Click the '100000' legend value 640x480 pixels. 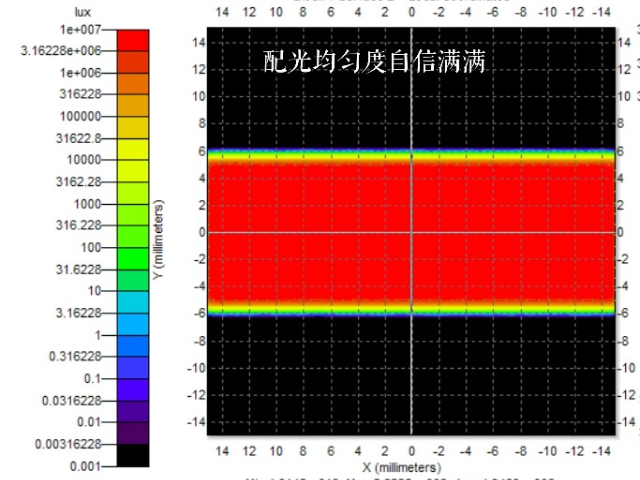(x=80, y=116)
